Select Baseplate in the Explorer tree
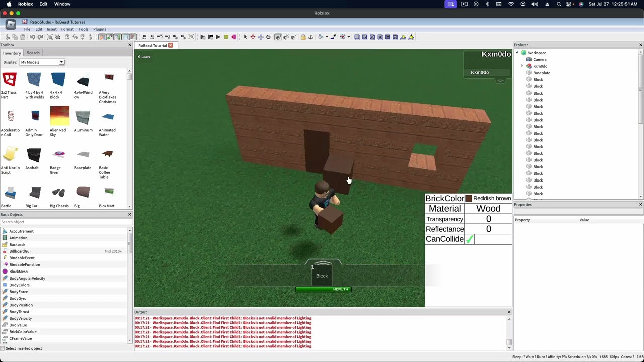The width and height of the screenshot is (644, 362). 542,73
